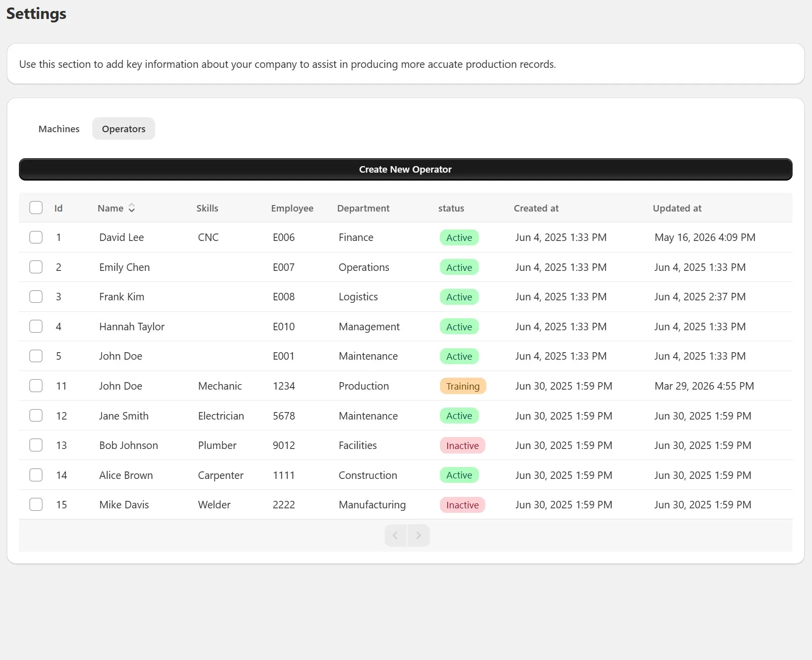Click the Construction department cell
The image size is (812, 660).
tap(368, 475)
